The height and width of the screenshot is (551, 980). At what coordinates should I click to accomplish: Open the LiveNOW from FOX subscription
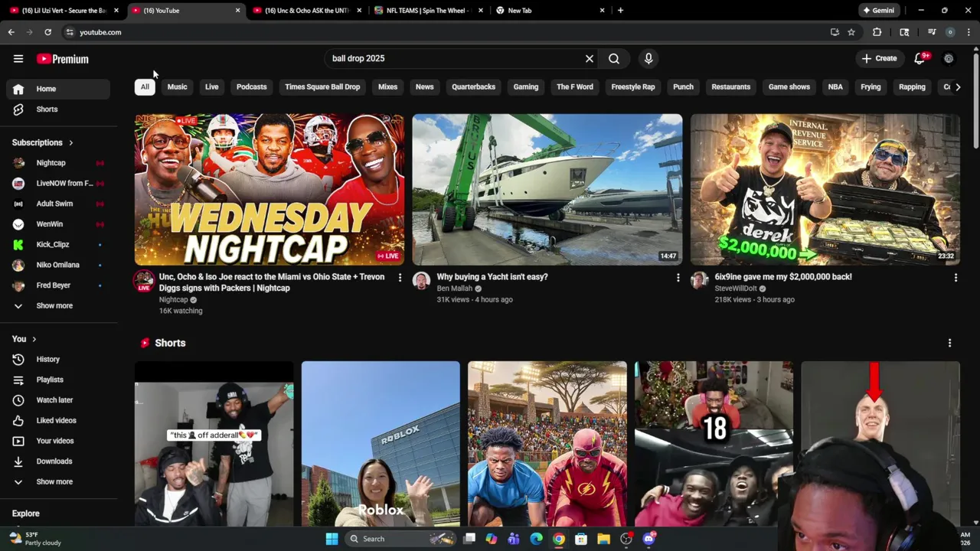(58, 184)
